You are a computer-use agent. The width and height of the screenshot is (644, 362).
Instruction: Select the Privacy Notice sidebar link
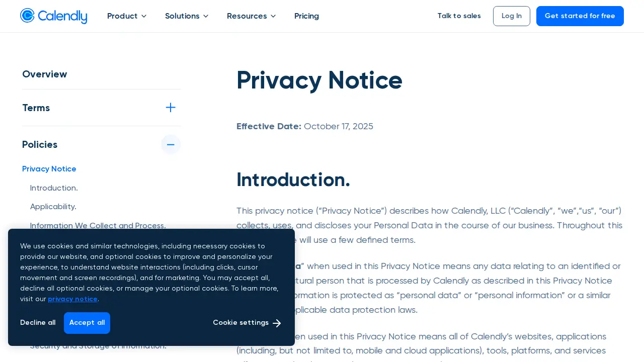click(x=49, y=169)
